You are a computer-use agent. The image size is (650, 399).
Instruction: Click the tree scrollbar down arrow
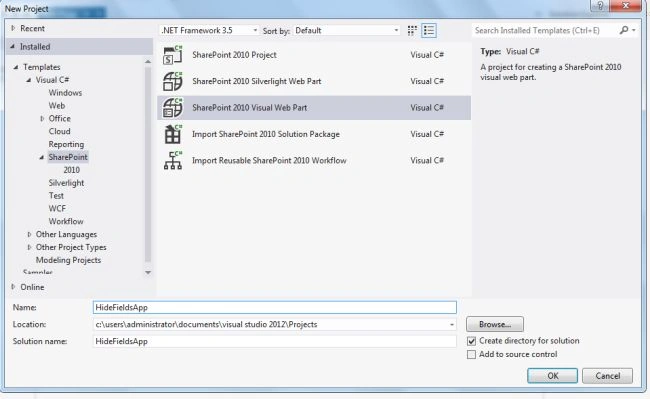(x=148, y=272)
